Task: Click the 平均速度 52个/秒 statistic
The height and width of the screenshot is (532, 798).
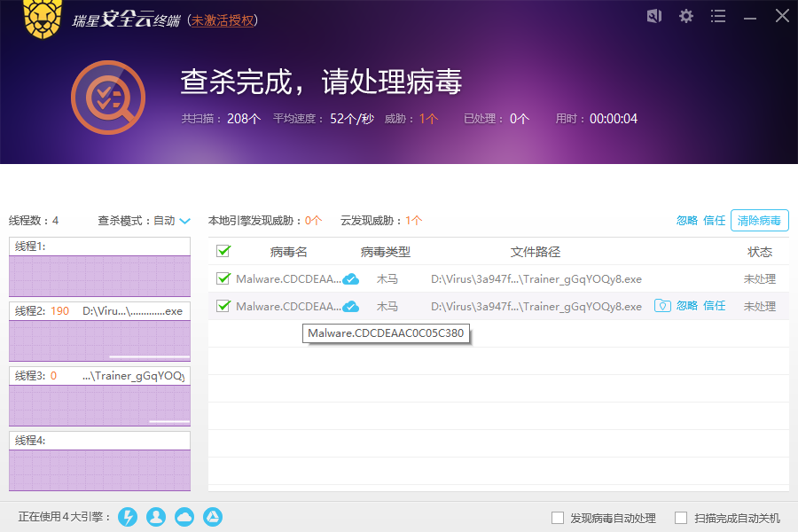Action: (x=324, y=119)
